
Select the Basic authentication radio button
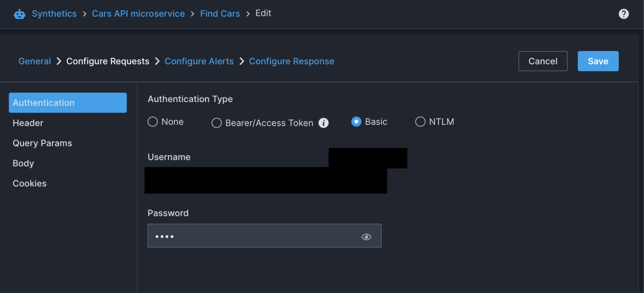356,122
